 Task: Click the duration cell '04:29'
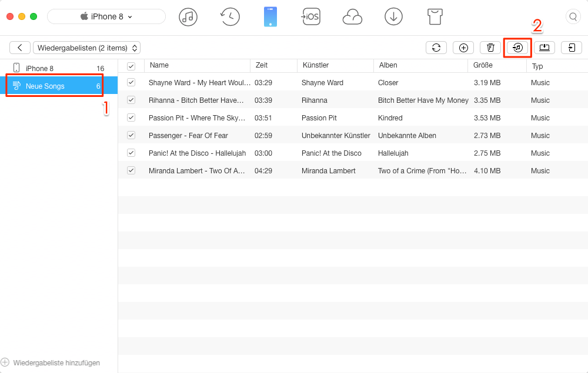(263, 171)
